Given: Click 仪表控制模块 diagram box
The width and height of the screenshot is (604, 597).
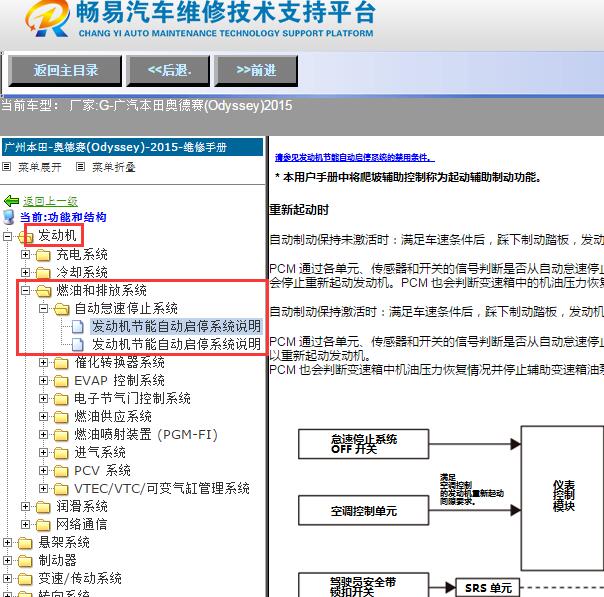Looking at the screenshot, I should [562, 498].
